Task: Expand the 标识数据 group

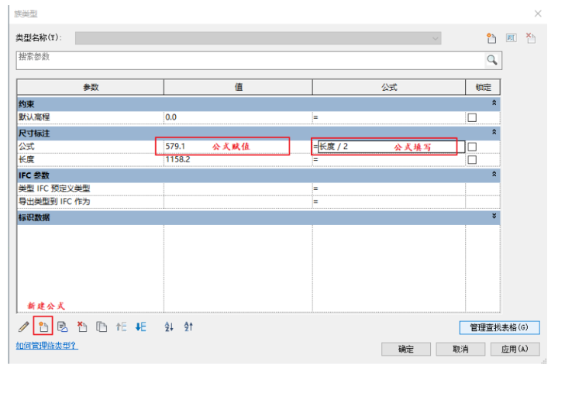Action: click(494, 216)
